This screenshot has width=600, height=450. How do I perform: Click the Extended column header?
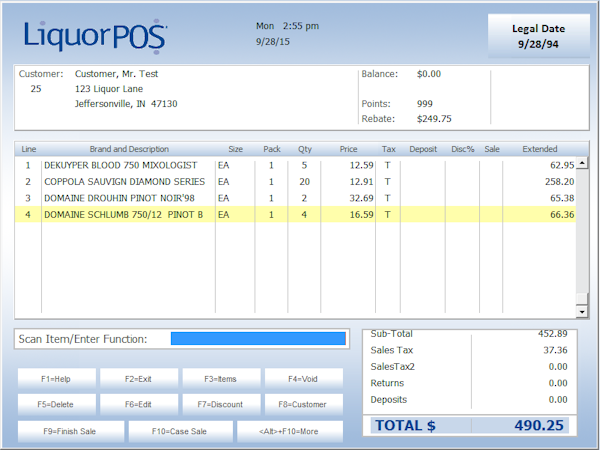(x=540, y=149)
